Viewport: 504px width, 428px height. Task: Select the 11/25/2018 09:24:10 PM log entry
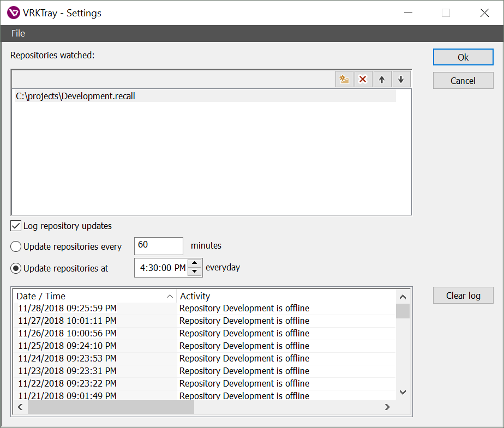(x=205, y=346)
